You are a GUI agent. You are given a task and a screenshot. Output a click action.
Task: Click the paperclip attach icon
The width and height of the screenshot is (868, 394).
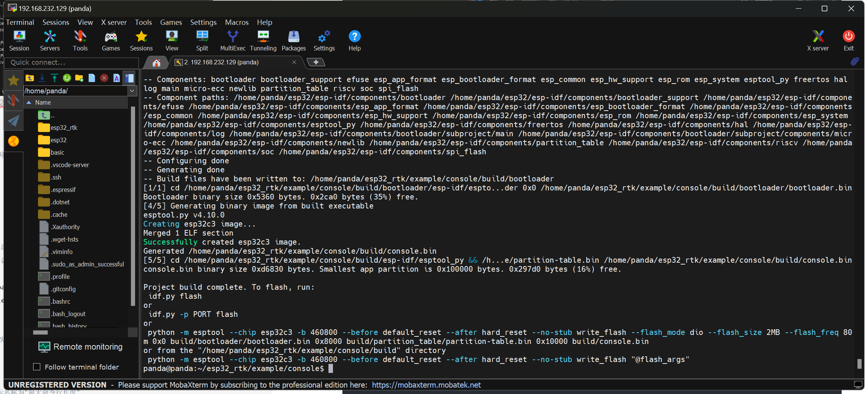pyautogui.click(x=854, y=61)
